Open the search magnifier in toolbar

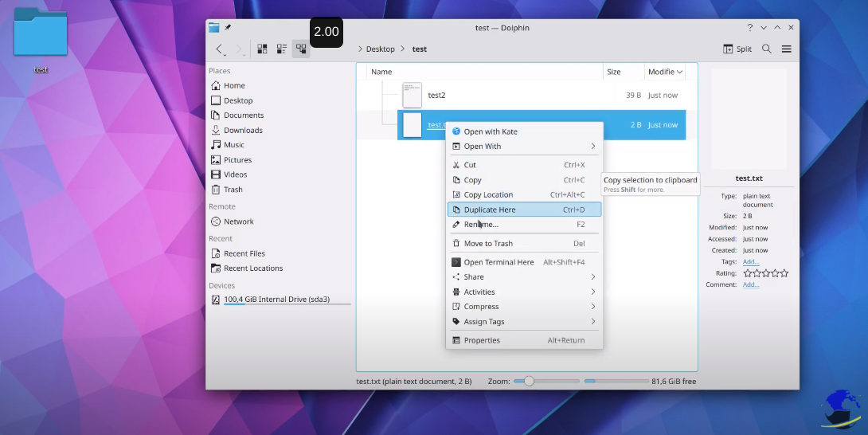pos(766,49)
